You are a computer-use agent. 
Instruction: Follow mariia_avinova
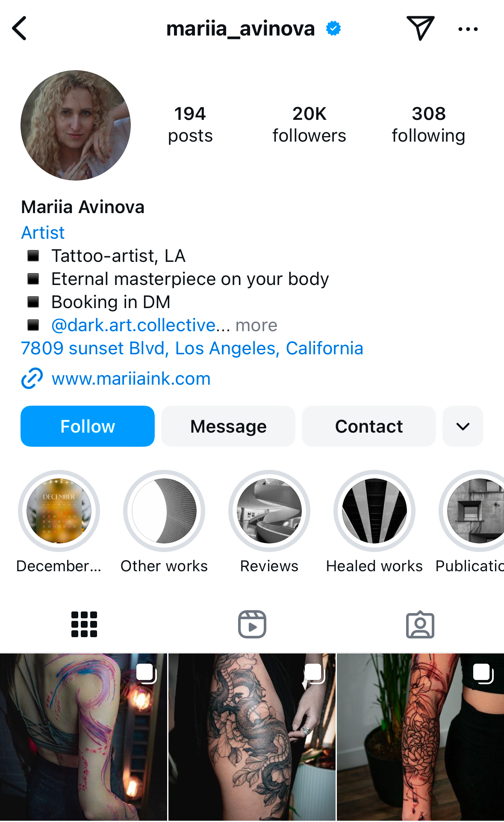coord(88,426)
